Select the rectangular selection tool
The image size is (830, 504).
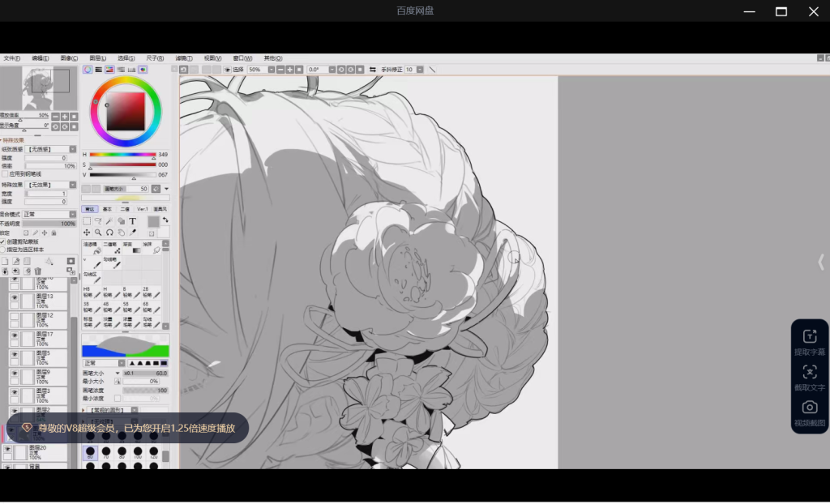(x=87, y=220)
